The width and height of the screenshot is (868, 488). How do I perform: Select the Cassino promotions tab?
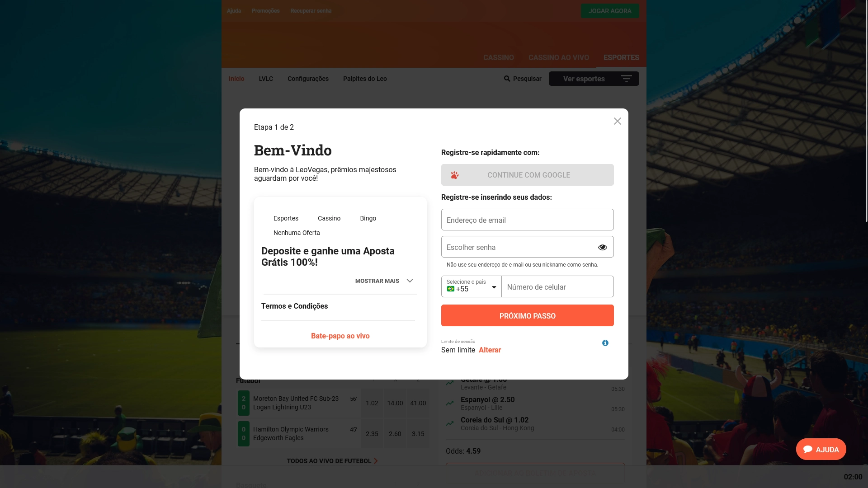[x=329, y=217]
